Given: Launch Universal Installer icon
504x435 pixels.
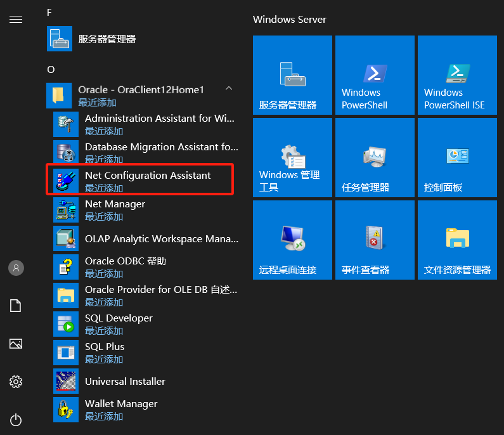Looking at the screenshot, I should [66, 381].
